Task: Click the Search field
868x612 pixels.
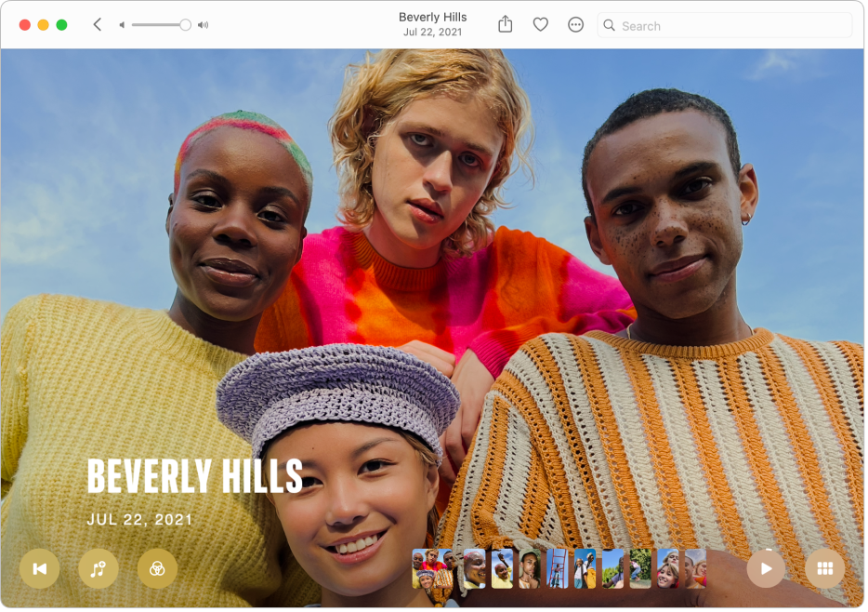Action: point(725,25)
